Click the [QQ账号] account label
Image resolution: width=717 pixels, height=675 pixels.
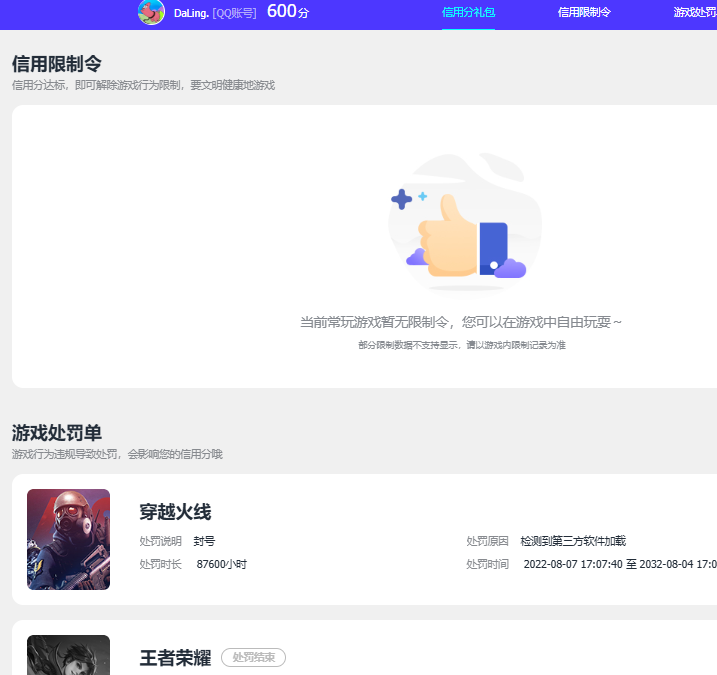[234, 13]
